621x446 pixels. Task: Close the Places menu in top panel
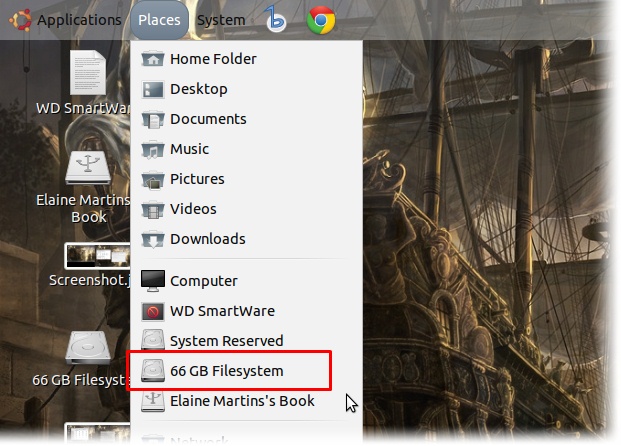(x=159, y=20)
